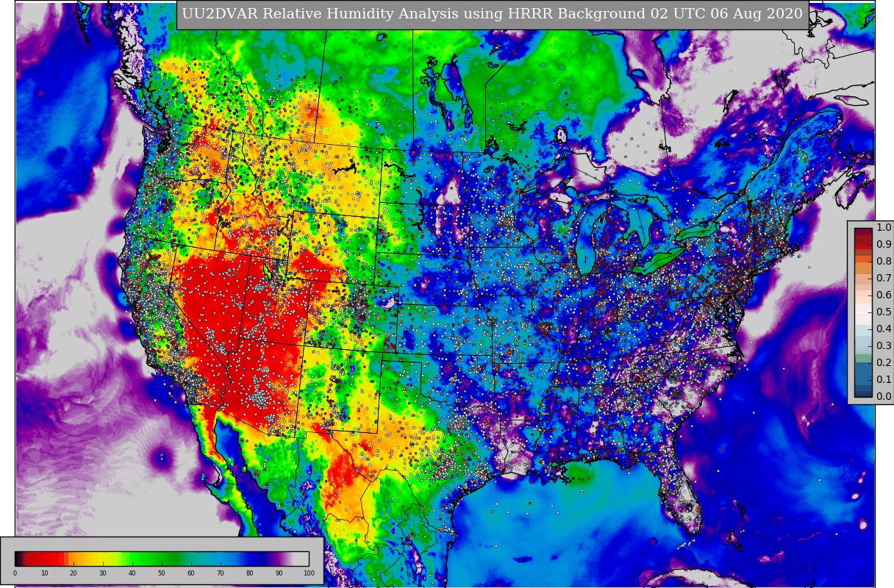
Task: Select the green section of the humidity colorbar
Action: tap(151, 559)
